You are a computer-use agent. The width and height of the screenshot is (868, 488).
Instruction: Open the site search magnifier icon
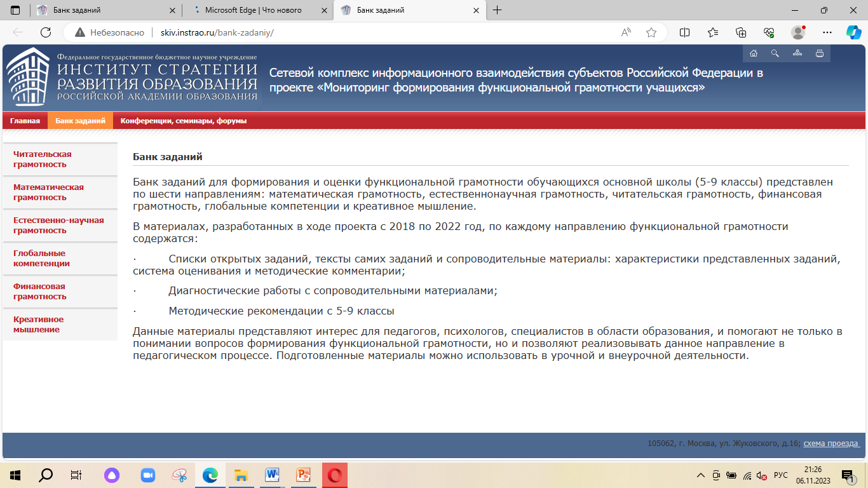tap(775, 53)
